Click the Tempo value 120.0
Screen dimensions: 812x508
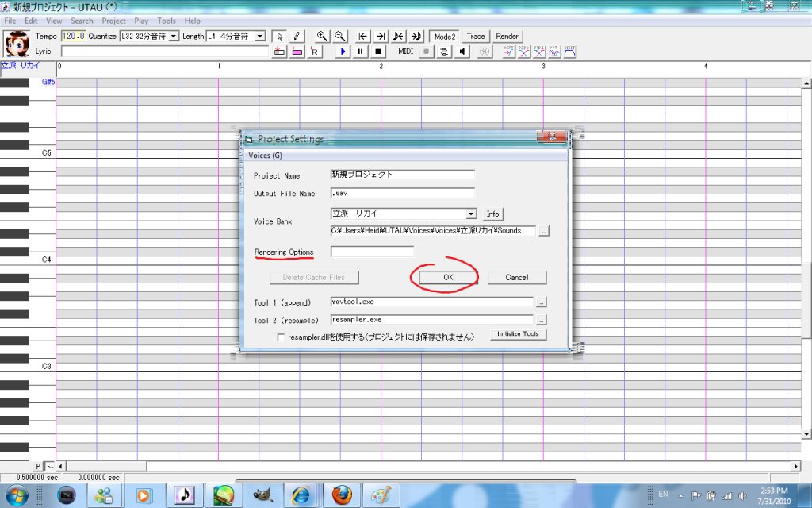(x=73, y=37)
